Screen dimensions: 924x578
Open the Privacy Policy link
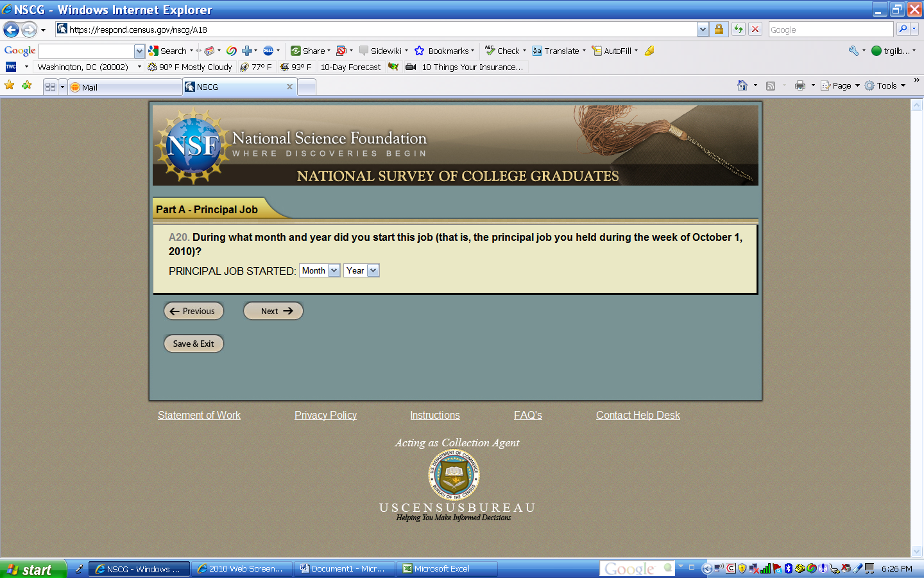tap(325, 416)
